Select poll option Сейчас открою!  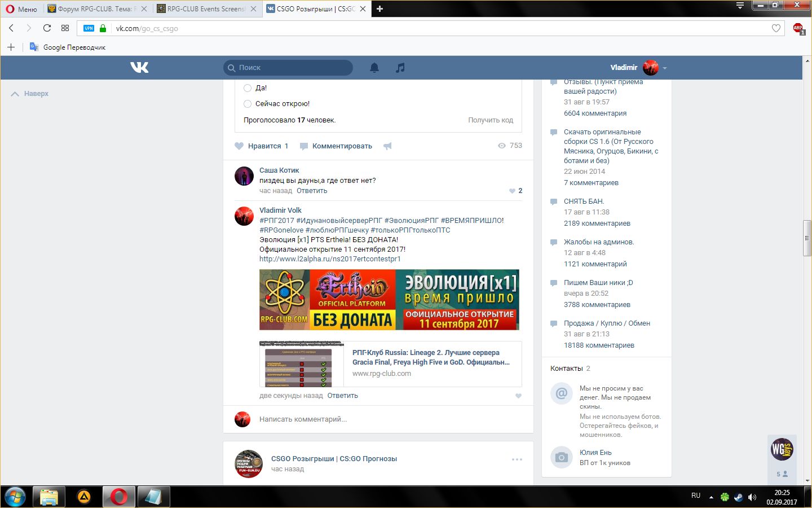point(248,103)
